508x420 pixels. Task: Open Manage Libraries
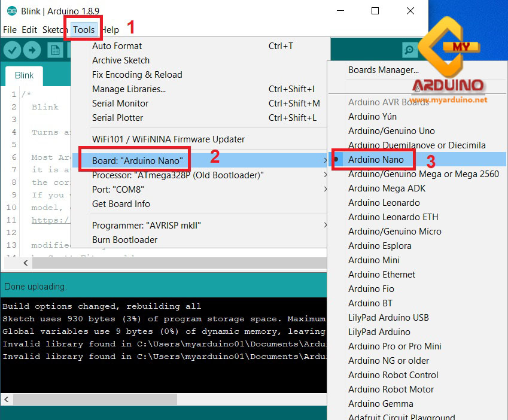point(129,89)
